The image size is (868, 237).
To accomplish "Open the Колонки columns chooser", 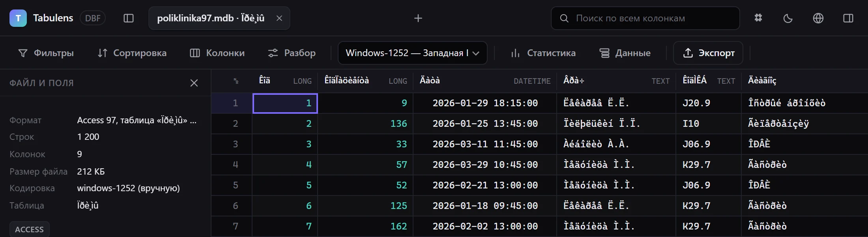I will (x=217, y=53).
